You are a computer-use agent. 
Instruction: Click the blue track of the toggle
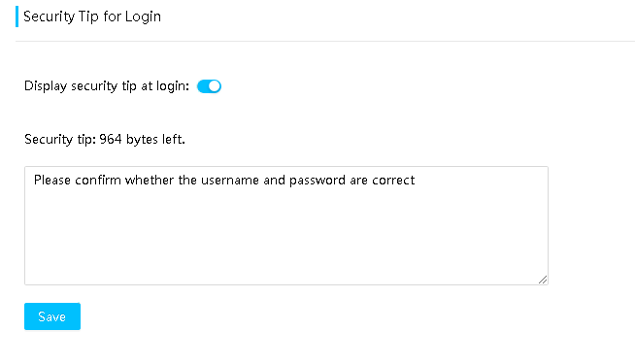click(203, 86)
